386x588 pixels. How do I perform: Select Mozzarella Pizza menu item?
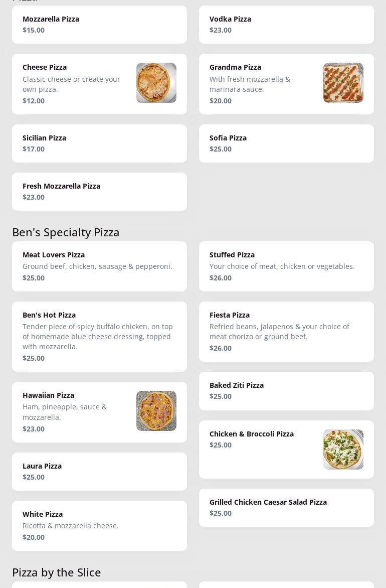pyautogui.click(x=99, y=25)
